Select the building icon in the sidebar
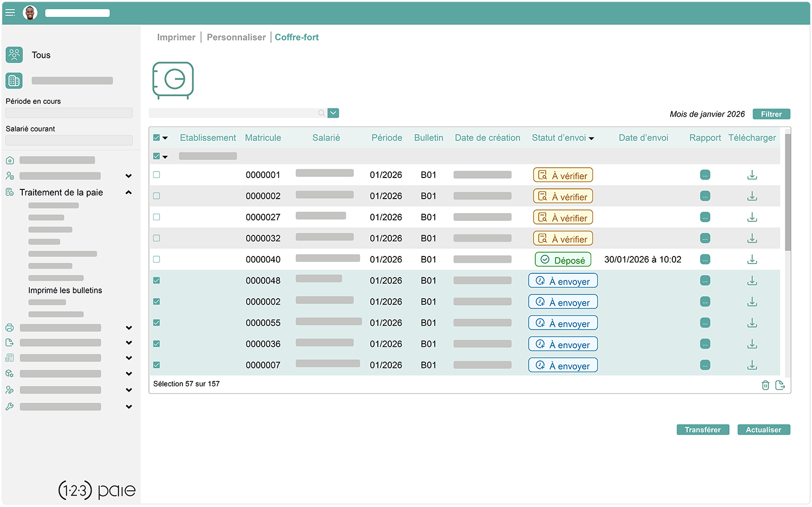 tap(14, 80)
